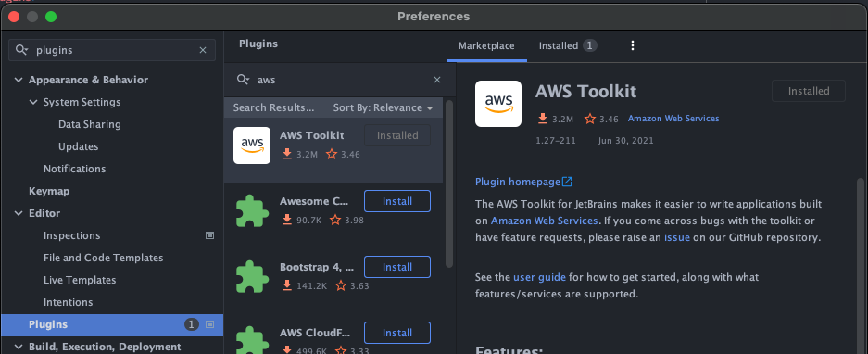
Task: Clear the settings search field text
Action: pos(203,50)
